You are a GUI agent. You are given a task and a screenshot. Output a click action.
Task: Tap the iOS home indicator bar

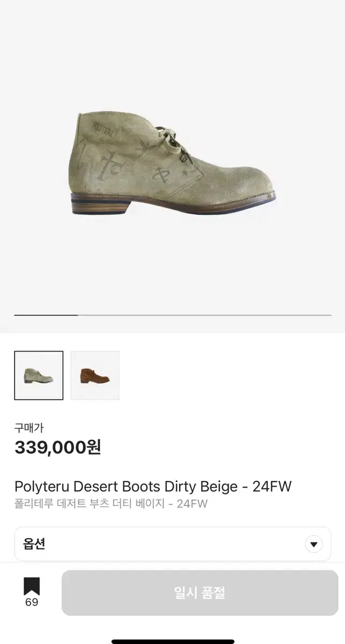point(173,641)
